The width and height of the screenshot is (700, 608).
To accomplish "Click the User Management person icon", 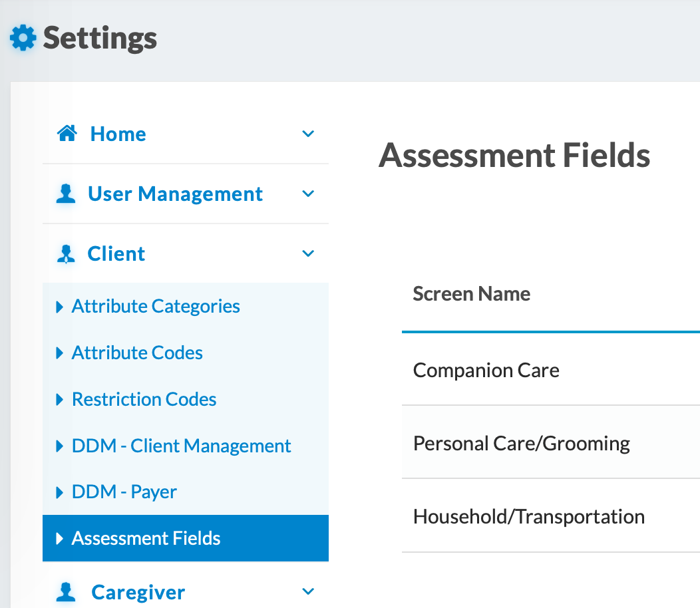I will 66,194.
